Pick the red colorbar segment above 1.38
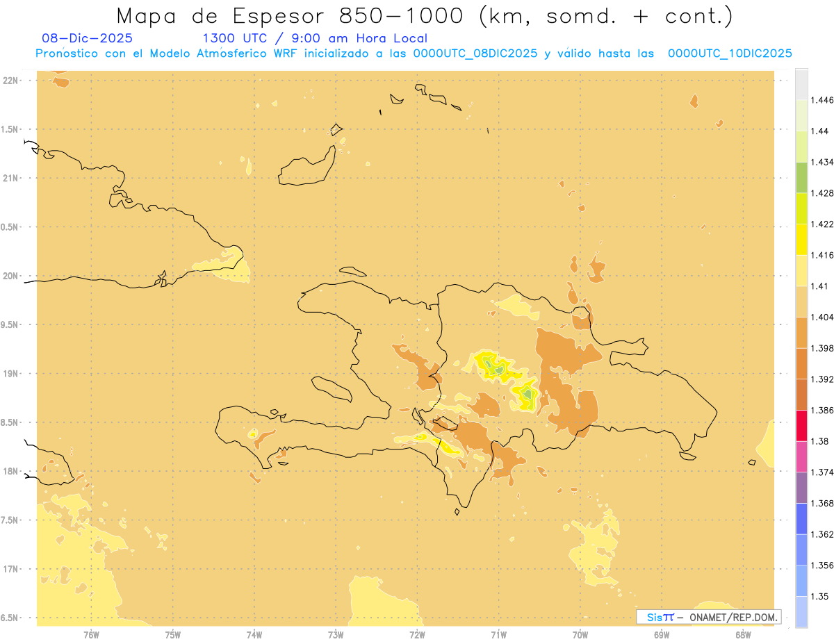 point(801,426)
